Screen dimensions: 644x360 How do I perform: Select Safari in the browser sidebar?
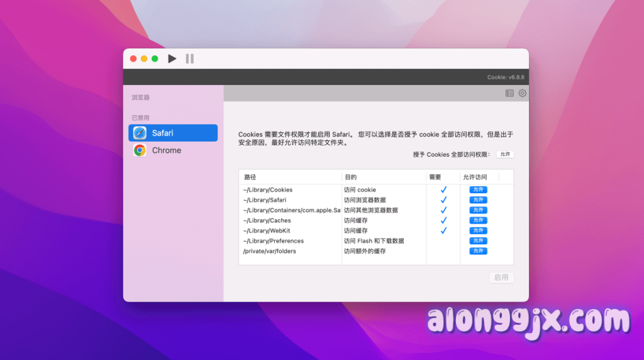click(x=173, y=133)
